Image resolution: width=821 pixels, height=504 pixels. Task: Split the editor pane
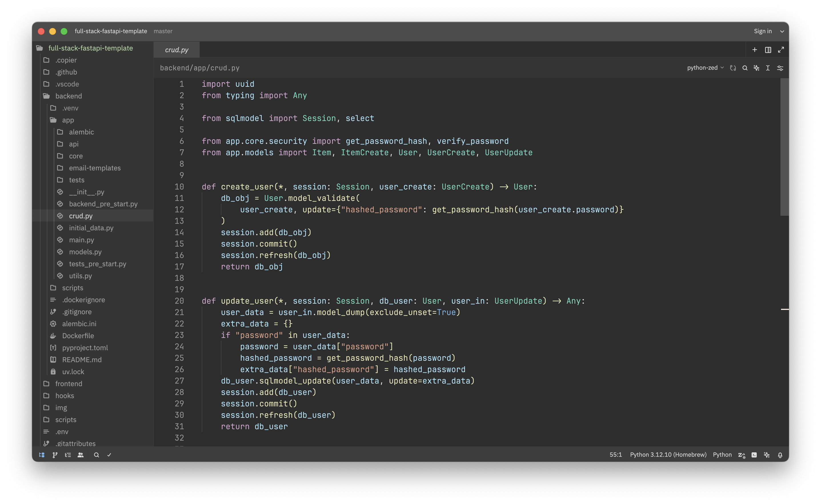[x=768, y=50]
